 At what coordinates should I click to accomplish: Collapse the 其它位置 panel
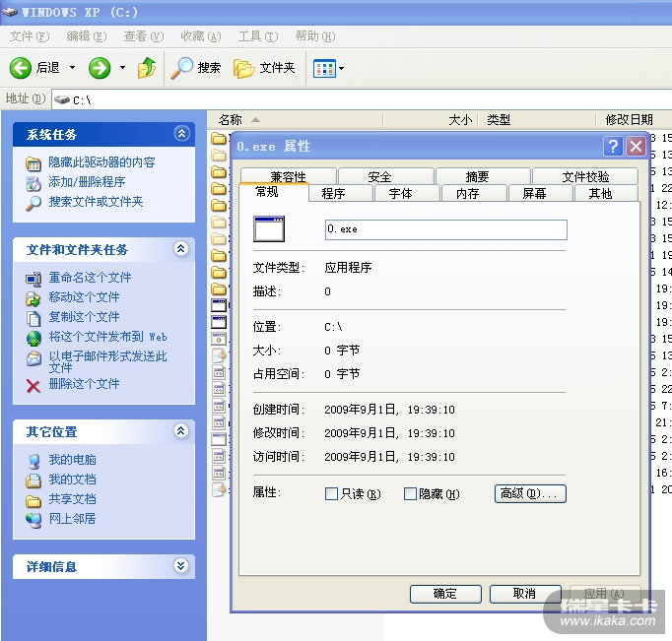click(181, 430)
